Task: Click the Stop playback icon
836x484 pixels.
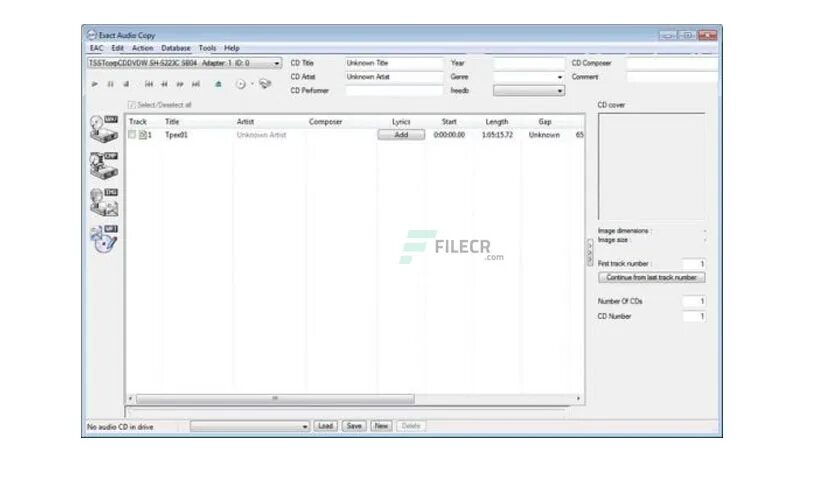Action: pyautogui.click(x=126, y=84)
